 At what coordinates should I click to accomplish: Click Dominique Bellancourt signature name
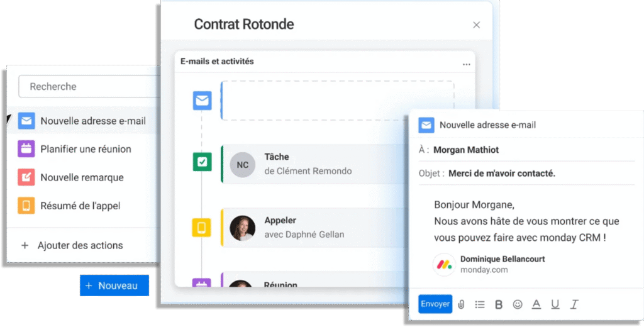502,259
